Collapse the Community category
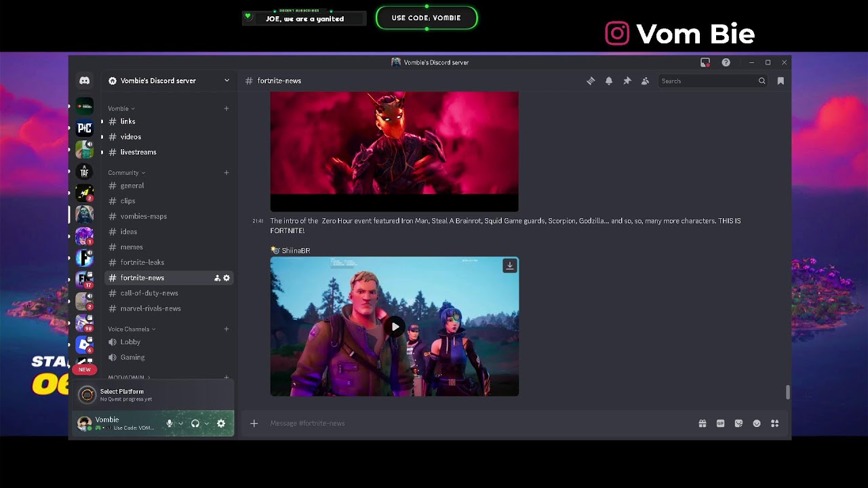Viewport: 868px width, 488px height. pos(127,173)
